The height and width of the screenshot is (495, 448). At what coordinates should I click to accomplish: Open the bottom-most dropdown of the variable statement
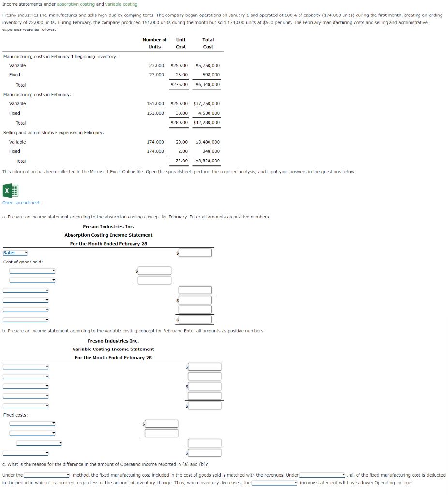click(25, 452)
